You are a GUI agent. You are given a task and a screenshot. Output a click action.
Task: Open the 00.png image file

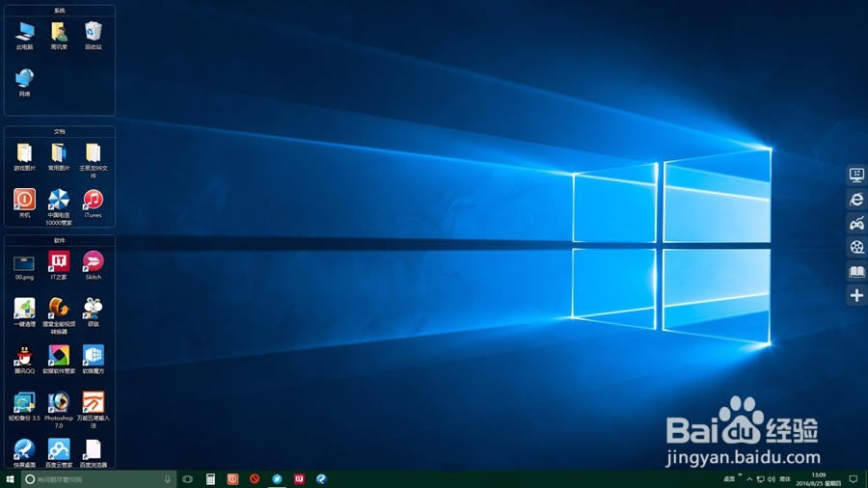[x=24, y=267]
